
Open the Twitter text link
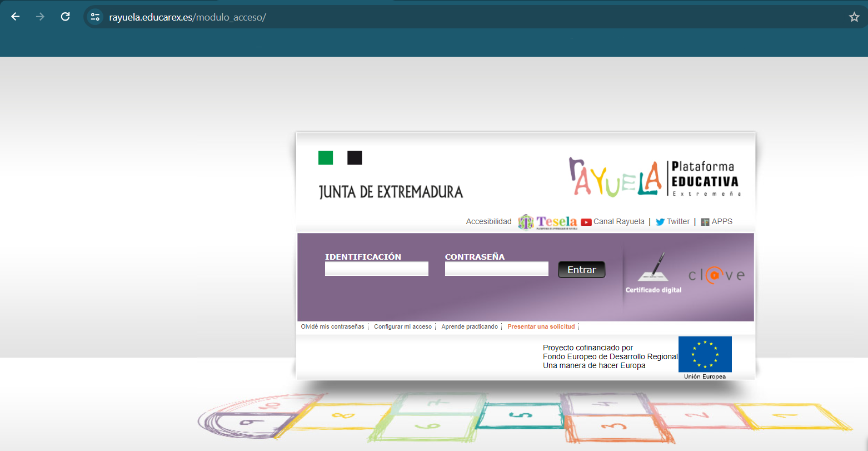point(678,221)
